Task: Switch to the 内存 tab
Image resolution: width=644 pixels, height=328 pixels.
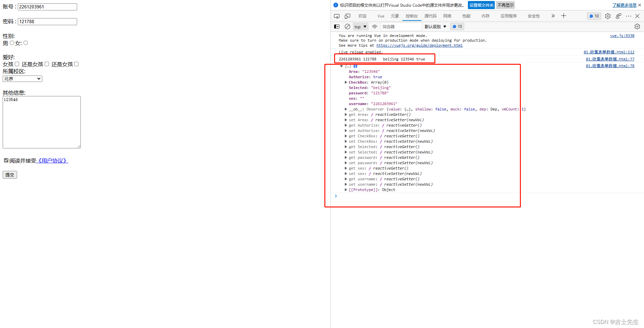Action: coord(485,16)
